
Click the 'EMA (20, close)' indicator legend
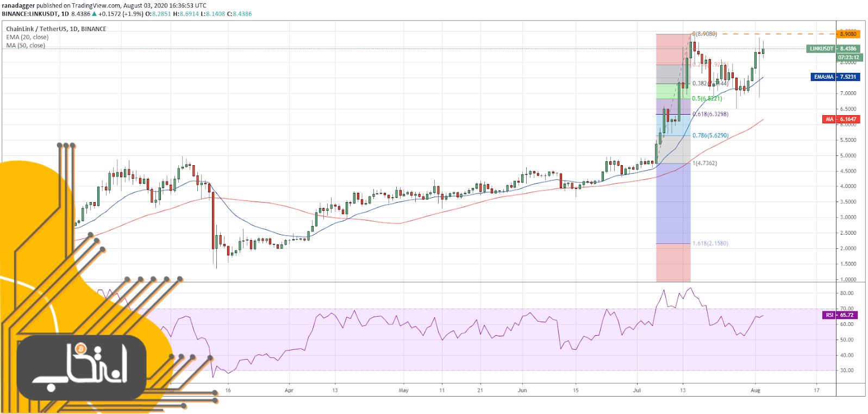tap(27, 37)
